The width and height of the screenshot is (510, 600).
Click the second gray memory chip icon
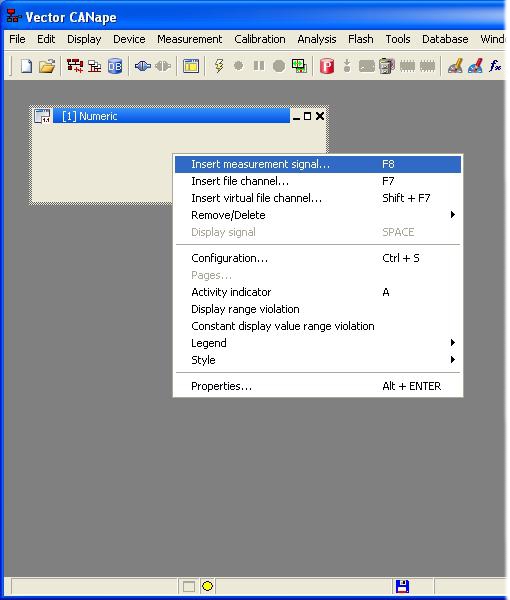tap(427, 66)
